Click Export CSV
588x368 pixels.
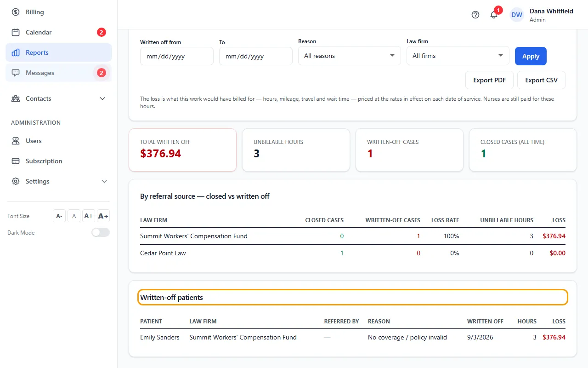542,80
